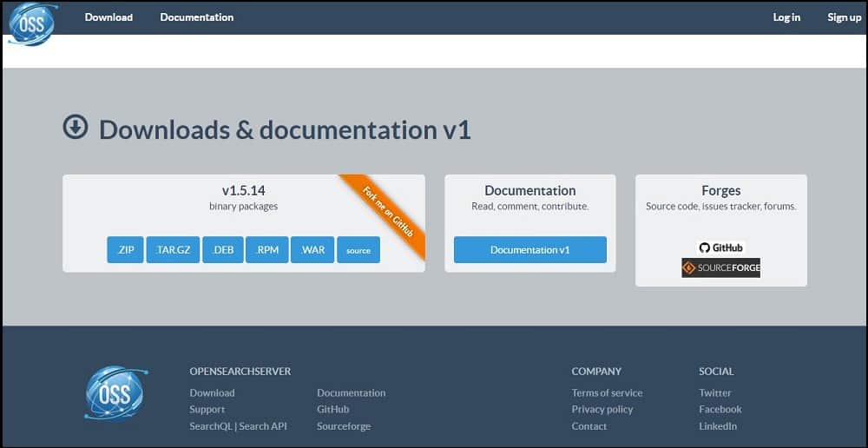Download the .TAR.GZ package
The width and height of the screenshot is (868, 448).
coord(173,250)
